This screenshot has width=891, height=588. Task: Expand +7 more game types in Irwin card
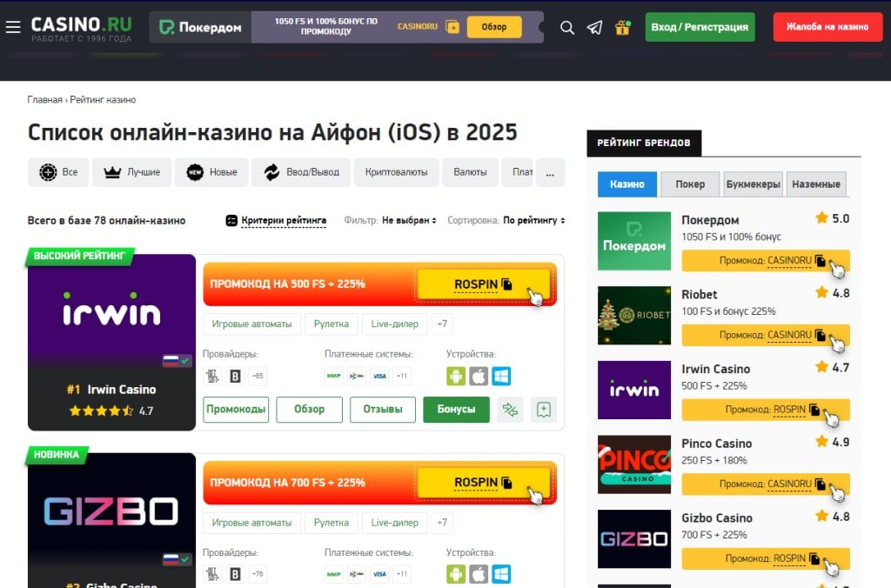pyautogui.click(x=442, y=324)
